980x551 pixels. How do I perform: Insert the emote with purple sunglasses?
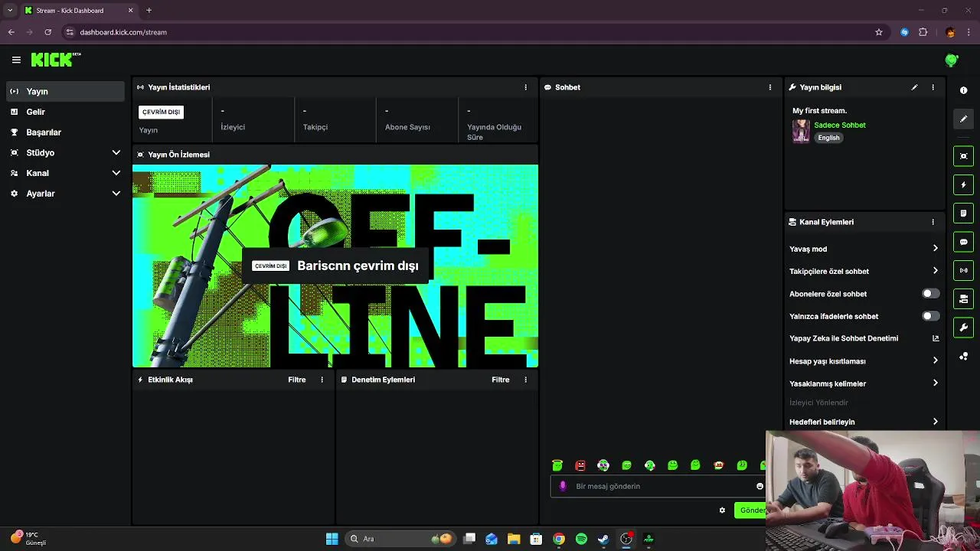pyautogui.click(x=603, y=465)
